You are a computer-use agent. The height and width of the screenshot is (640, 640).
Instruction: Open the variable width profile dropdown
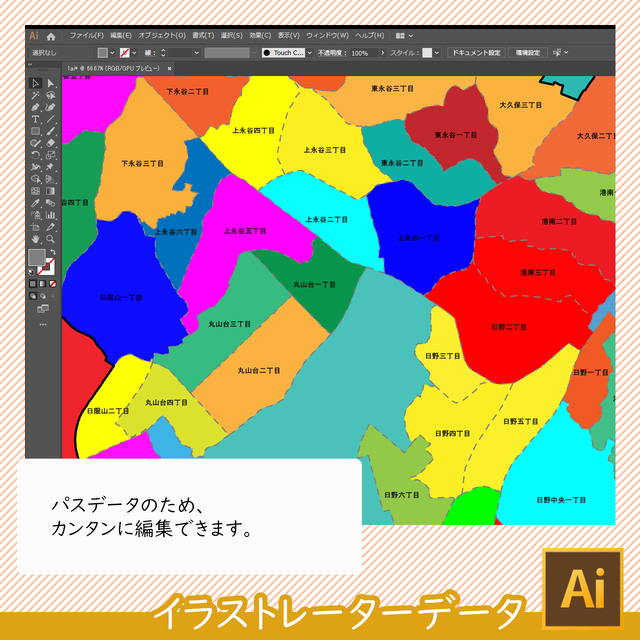tap(254, 53)
